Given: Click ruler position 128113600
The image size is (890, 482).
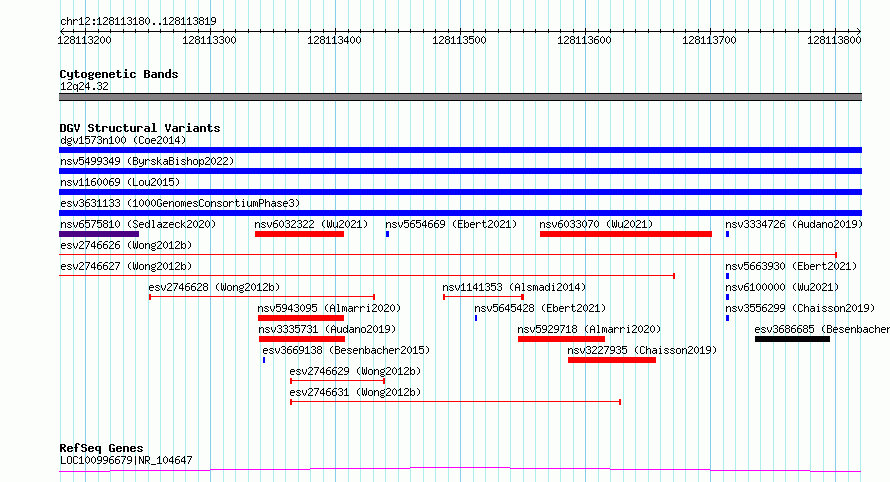Looking at the screenshot, I should pyautogui.click(x=584, y=40).
